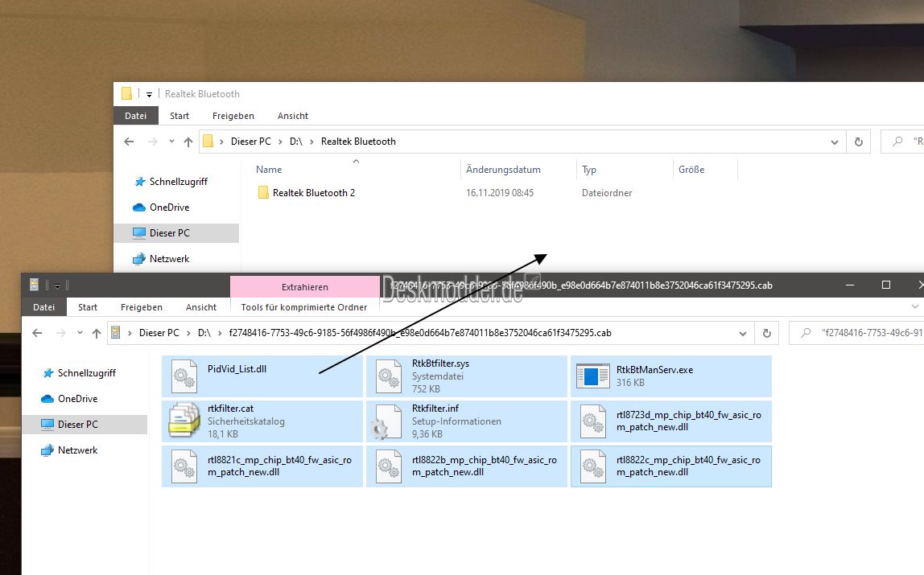Image resolution: width=924 pixels, height=575 pixels.
Task: Select Netzwerk in Realtek Bluetooth window sidebar
Action: [169, 259]
